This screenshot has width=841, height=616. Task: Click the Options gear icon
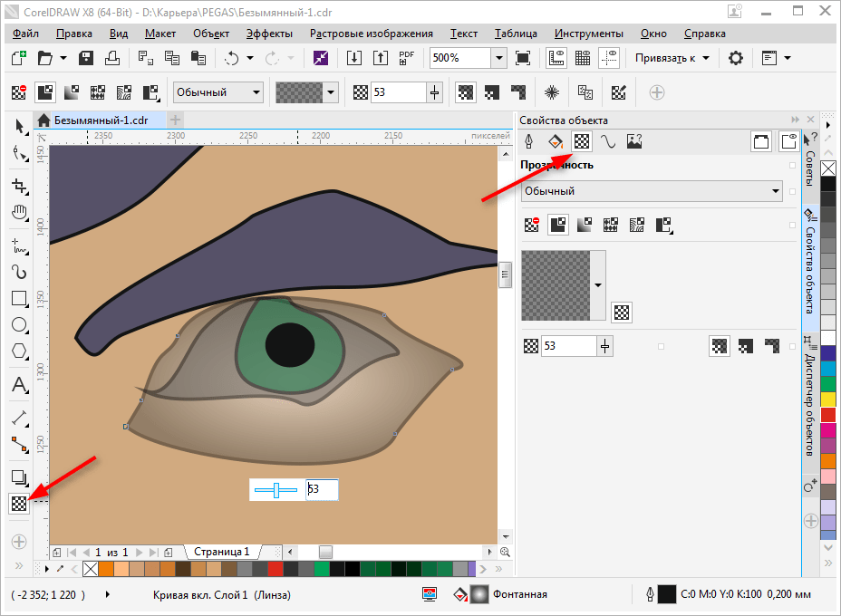tap(736, 58)
